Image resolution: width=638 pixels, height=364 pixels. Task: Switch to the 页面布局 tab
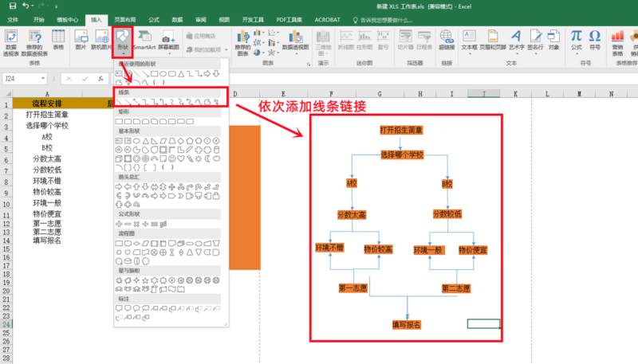pos(124,18)
